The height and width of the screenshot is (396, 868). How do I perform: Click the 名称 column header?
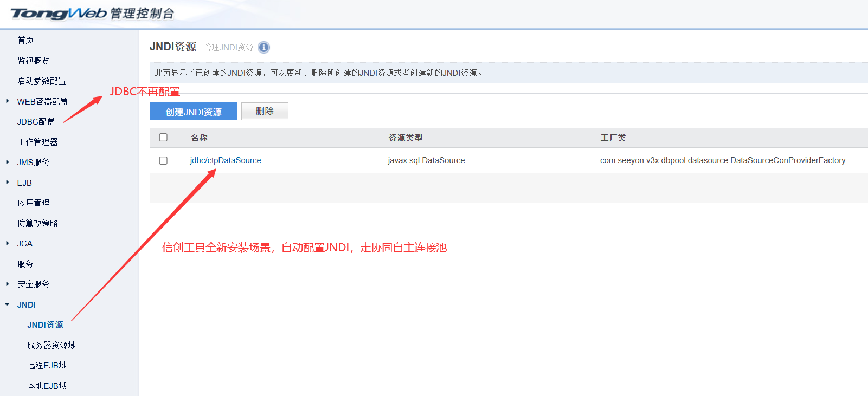[199, 138]
